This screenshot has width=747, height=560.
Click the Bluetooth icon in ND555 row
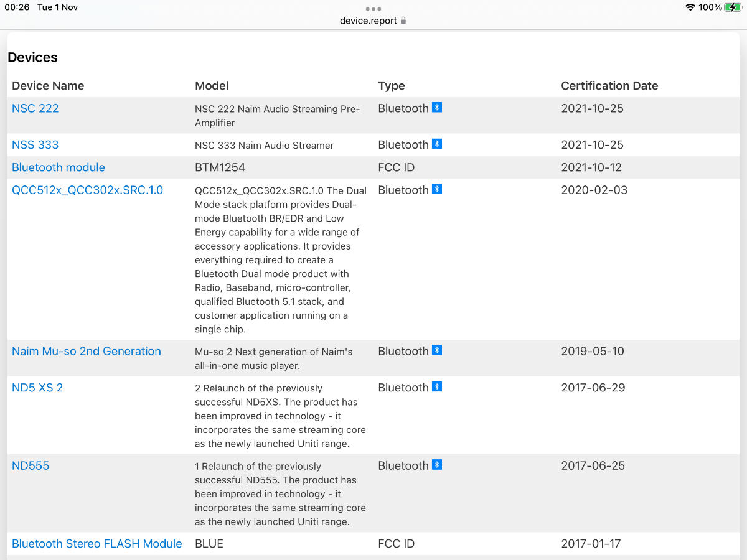pyautogui.click(x=437, y=465)
